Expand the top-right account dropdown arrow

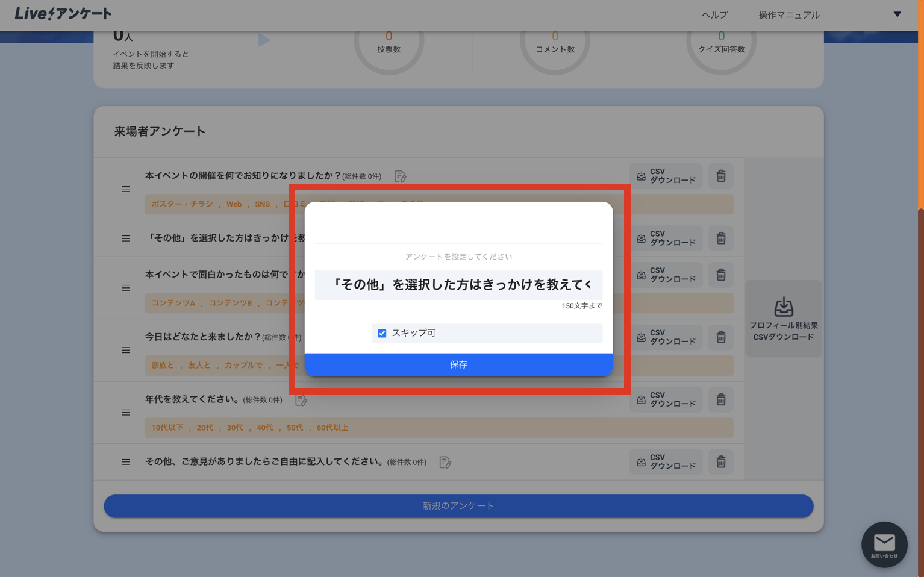coord(897,14)
